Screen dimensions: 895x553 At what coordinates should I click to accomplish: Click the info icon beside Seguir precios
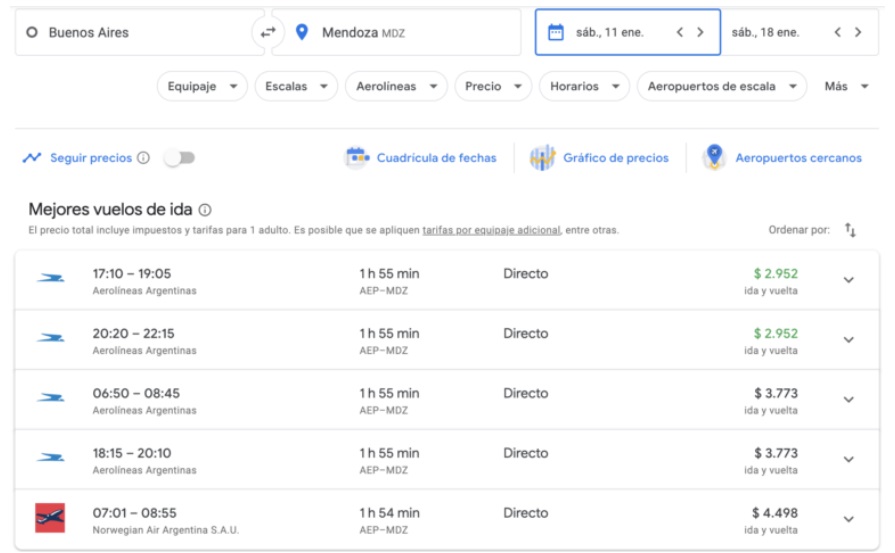[x=144, y=158]
